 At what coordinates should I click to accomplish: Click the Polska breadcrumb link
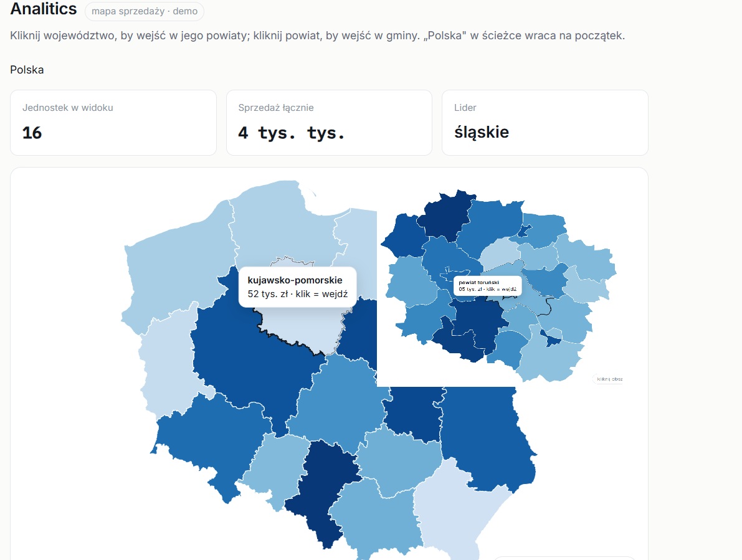[x=27, y=70]
